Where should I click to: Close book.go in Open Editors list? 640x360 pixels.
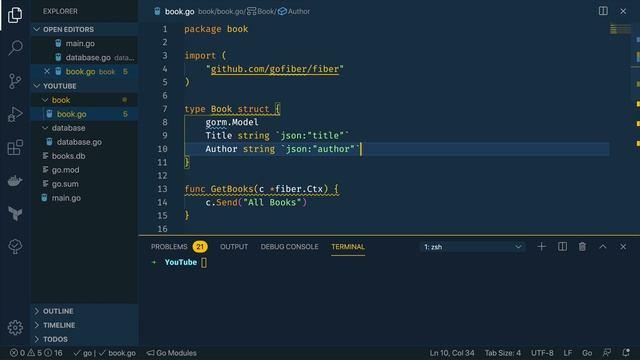[x=47, y=71]
